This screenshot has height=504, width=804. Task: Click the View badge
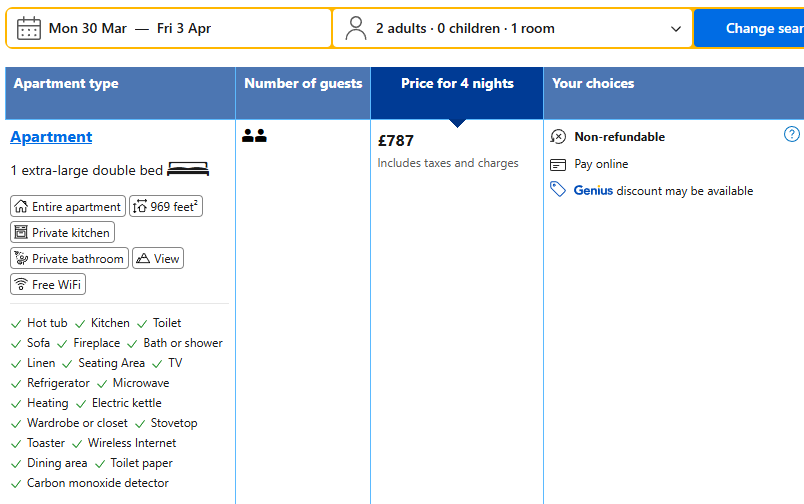tap(158, 258)
